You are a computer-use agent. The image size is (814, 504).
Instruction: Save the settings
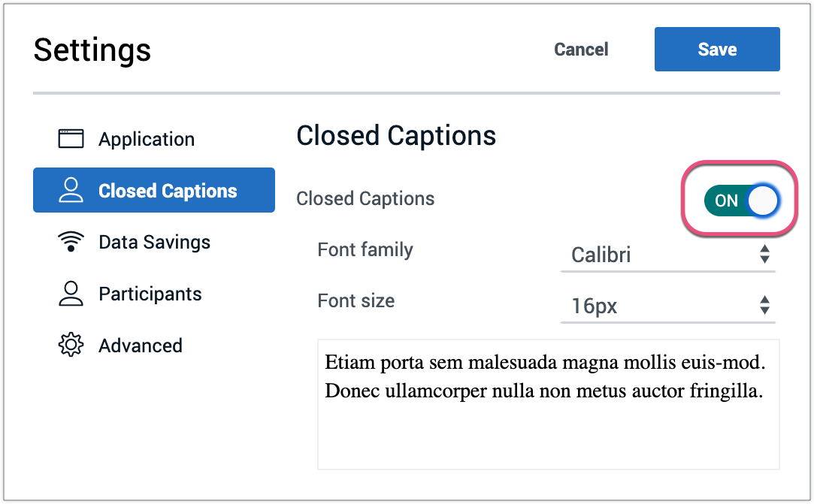(716, 50)
